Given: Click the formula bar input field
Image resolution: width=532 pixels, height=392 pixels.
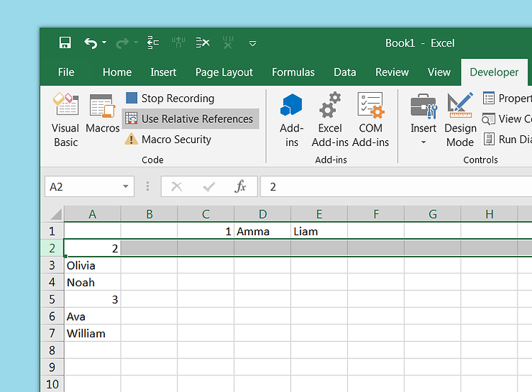Looking at the screenshot, I should (395, 187).
